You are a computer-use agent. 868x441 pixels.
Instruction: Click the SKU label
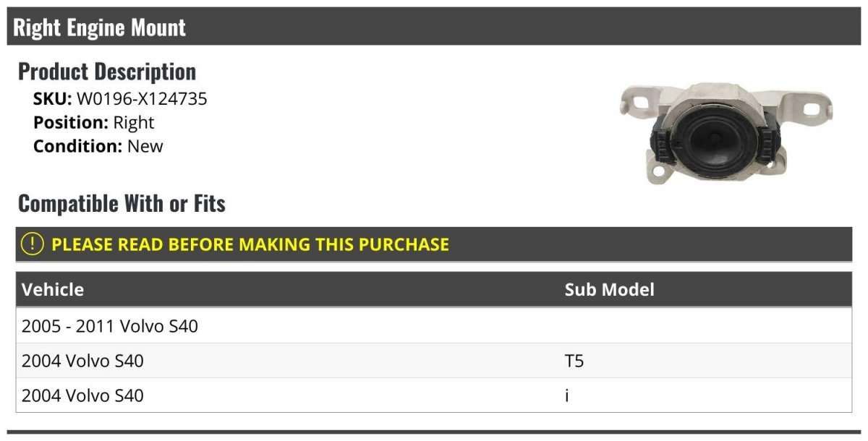click(x=53, y=99)
